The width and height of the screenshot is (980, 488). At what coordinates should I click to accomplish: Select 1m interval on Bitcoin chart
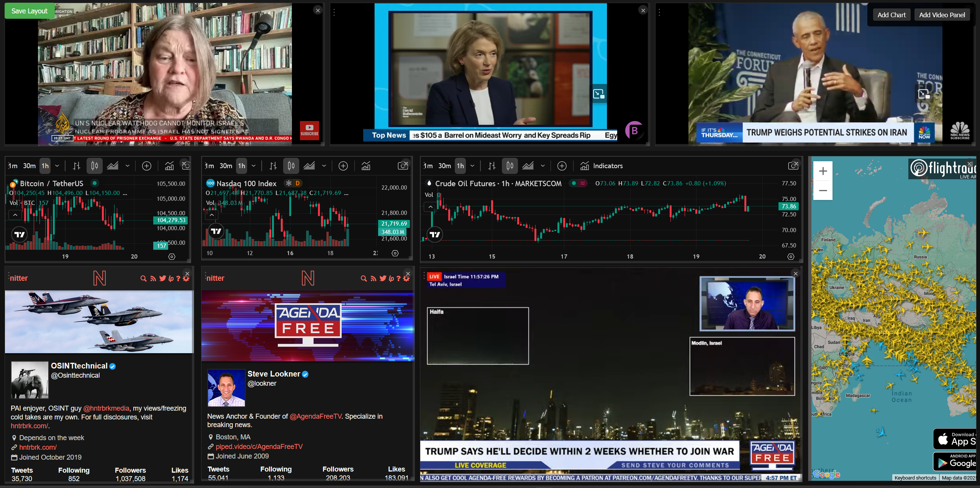13,166
